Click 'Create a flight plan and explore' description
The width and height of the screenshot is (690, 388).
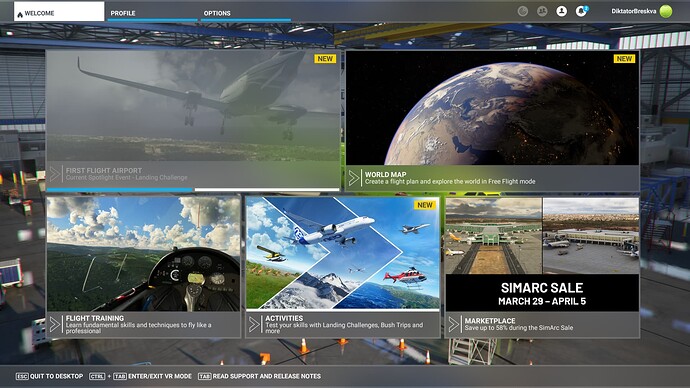point(450,181)
